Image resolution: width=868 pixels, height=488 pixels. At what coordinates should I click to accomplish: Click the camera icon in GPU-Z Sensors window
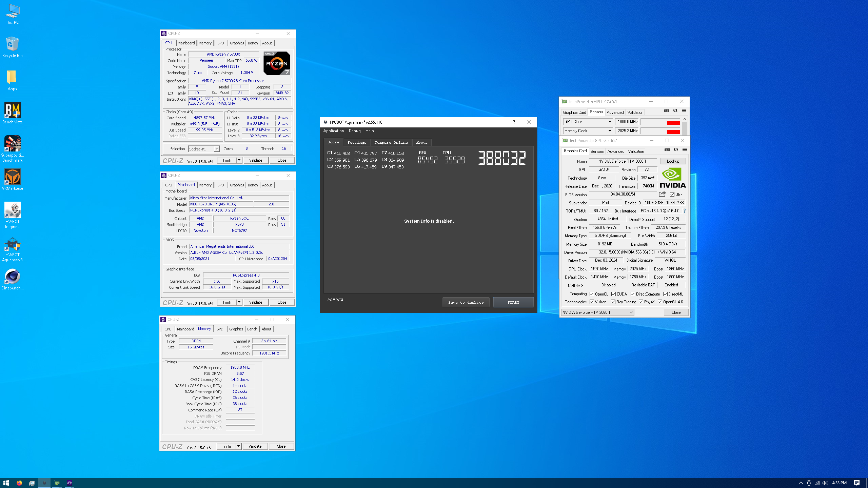tap(666, 110)
